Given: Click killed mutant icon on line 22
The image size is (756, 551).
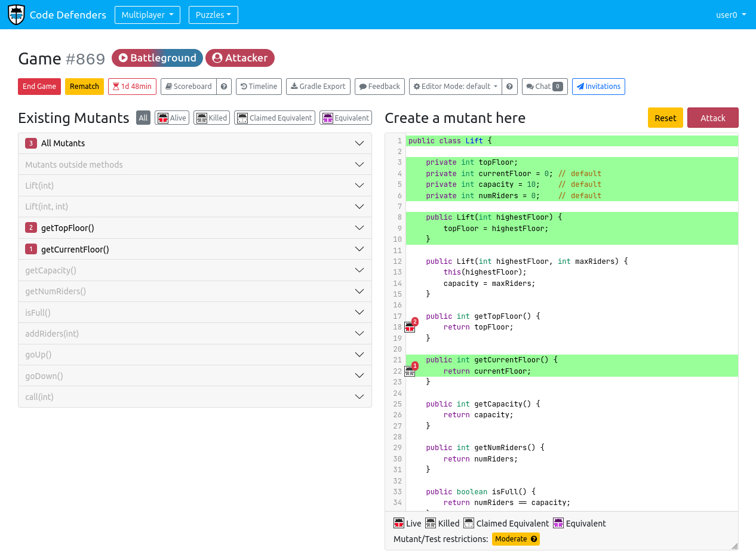Looking at the screenshot, I should (410, 371).
